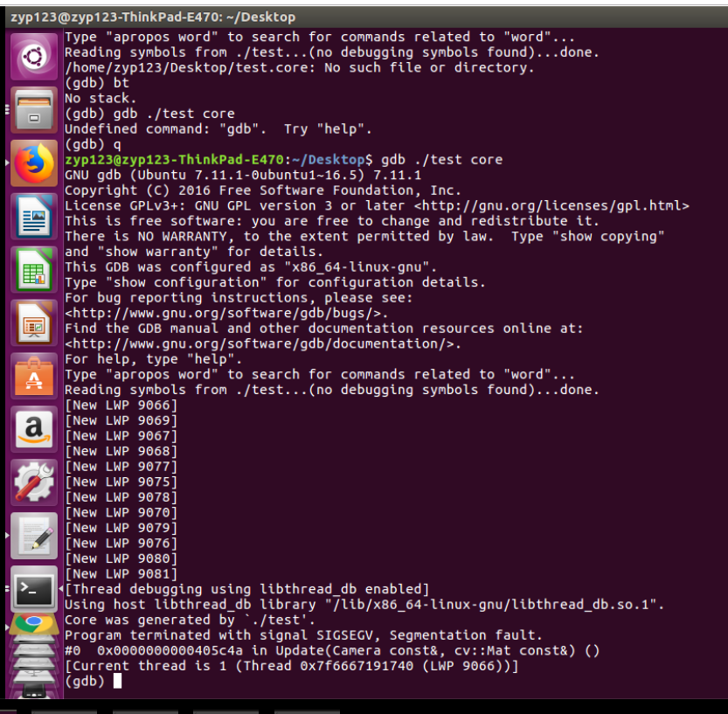Focus the Terminal launcher icon
This screenshot has height=714, width=728.
coord(34,590)
